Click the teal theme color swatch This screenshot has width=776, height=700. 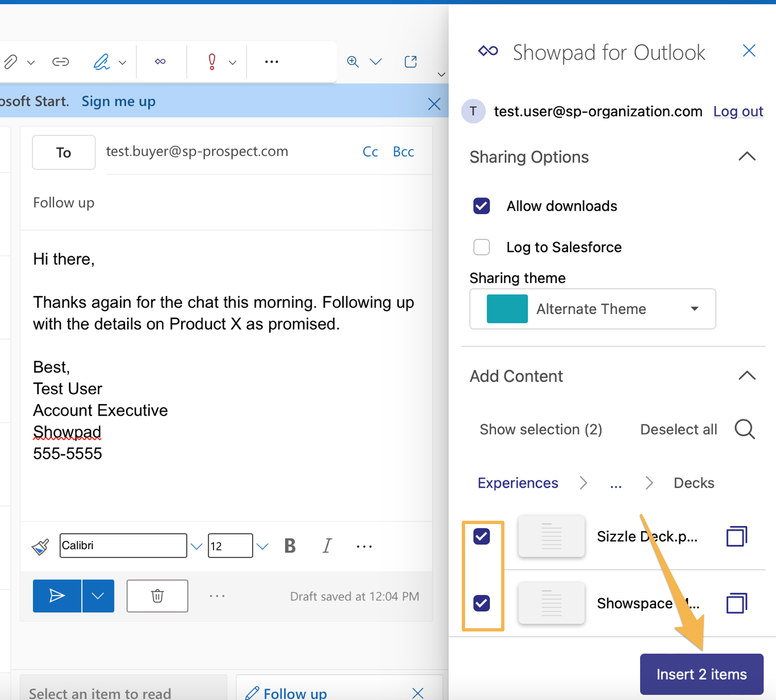tap(506, 309)
